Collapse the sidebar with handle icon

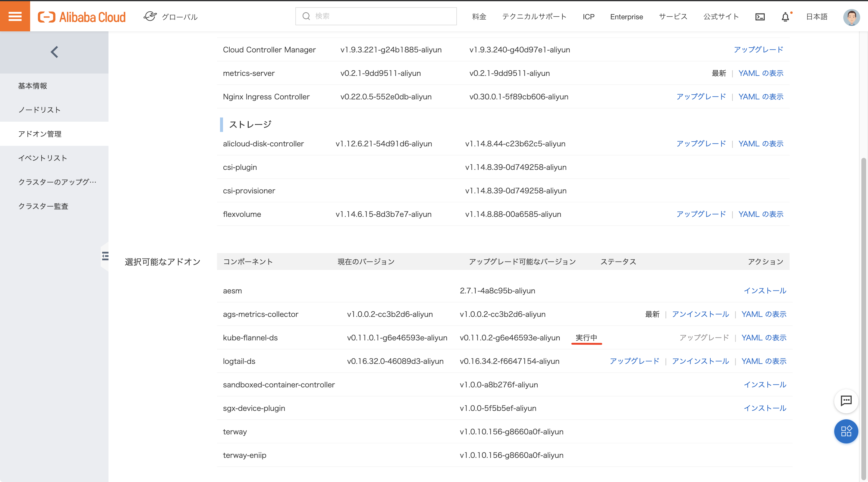105,256
